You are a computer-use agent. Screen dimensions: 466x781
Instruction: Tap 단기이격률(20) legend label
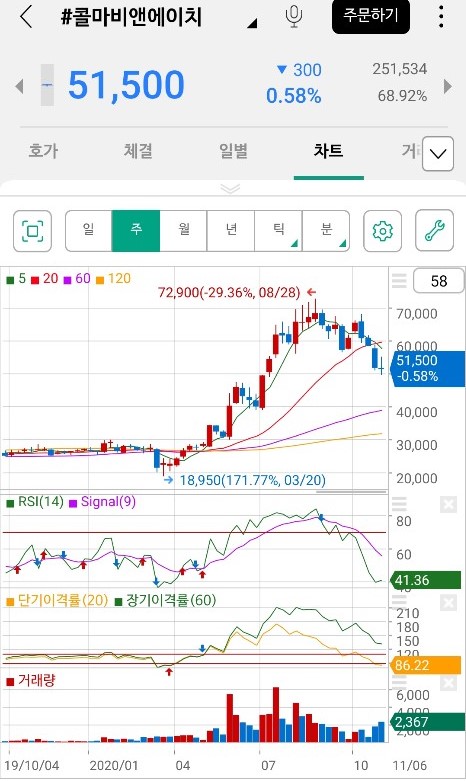click(57, 600)
